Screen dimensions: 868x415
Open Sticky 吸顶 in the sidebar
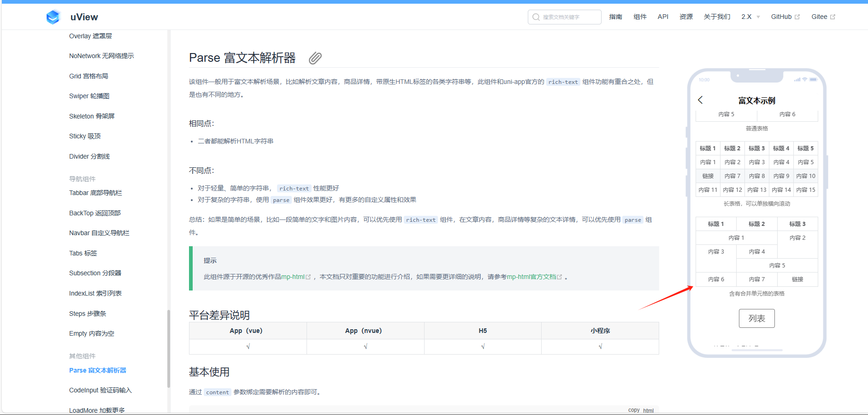pyautogui.click(x=85, y=136)
